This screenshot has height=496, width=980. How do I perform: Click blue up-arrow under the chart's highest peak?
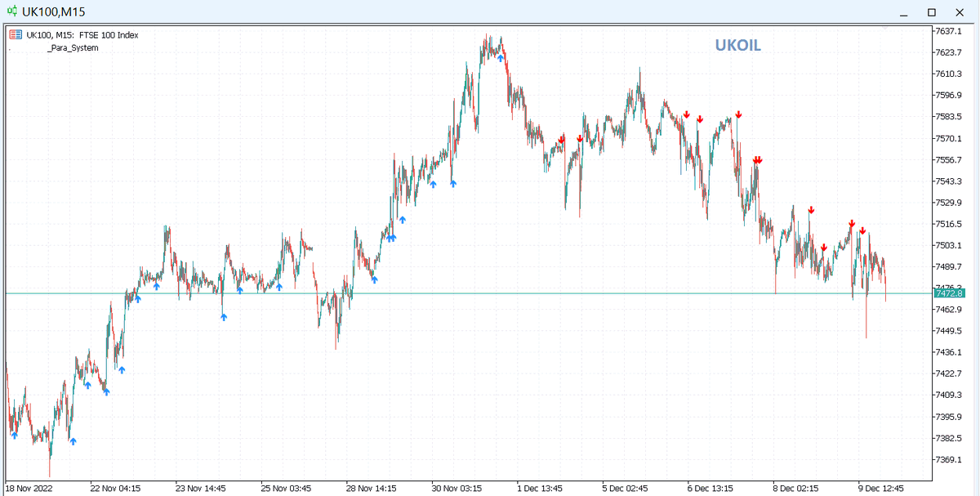coord(501,58)
